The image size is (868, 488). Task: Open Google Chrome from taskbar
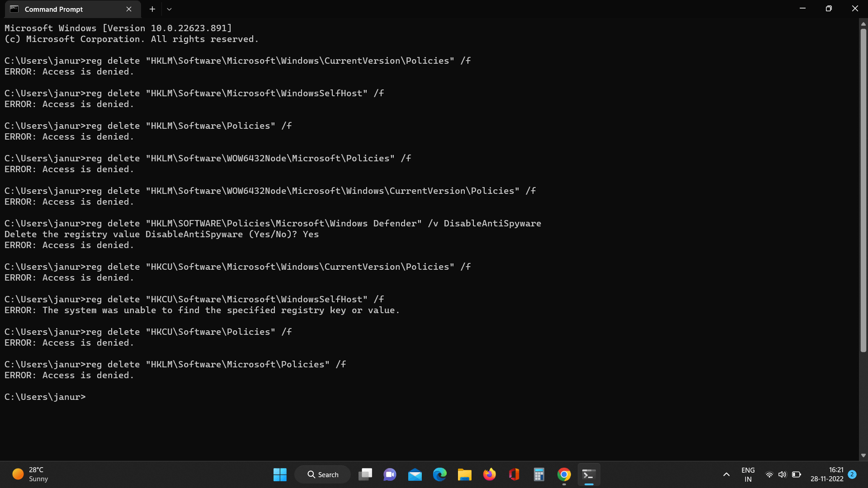(564, 474)
